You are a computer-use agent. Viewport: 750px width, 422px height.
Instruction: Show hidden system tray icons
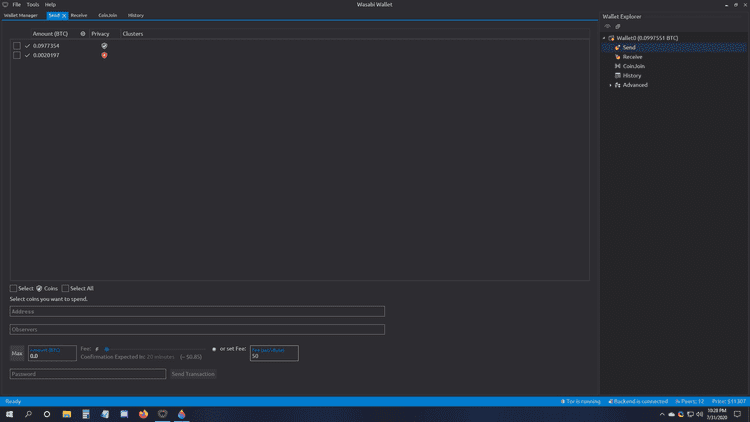(x=662, y=414)
